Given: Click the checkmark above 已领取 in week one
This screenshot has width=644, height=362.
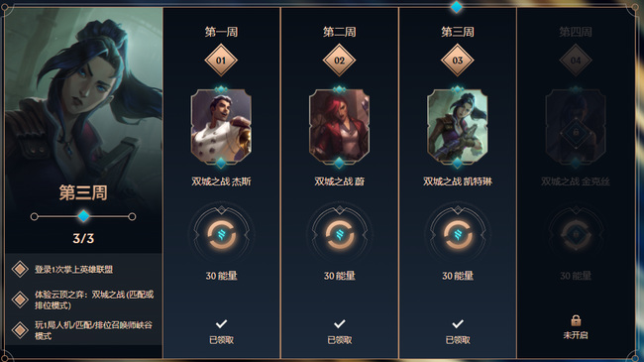Looking at the screenshot, I should (221, 323).
